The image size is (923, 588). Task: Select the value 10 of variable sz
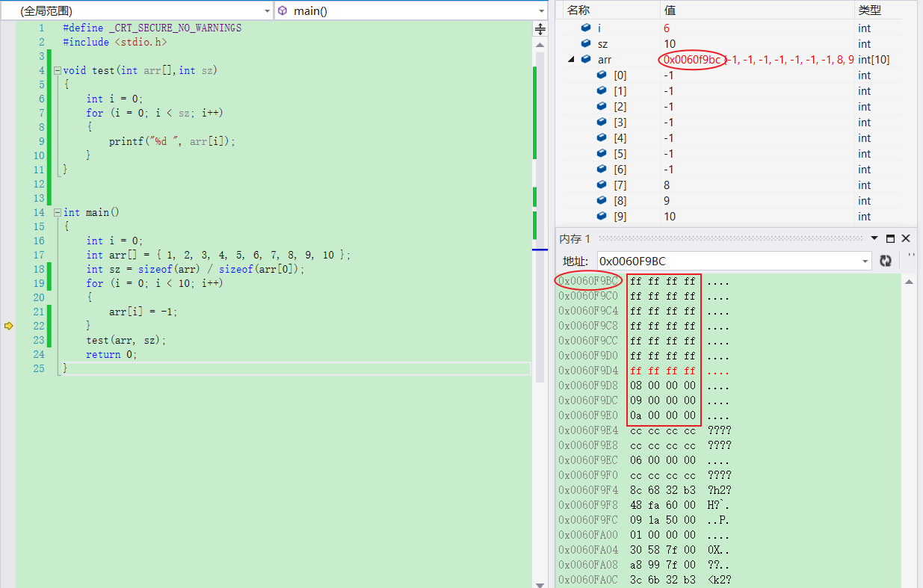click(670, 43)
